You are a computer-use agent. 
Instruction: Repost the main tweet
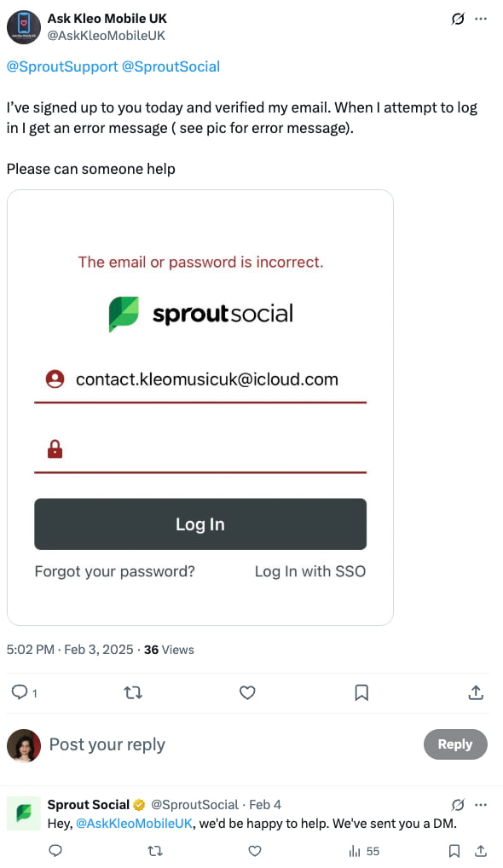[133, 692]
